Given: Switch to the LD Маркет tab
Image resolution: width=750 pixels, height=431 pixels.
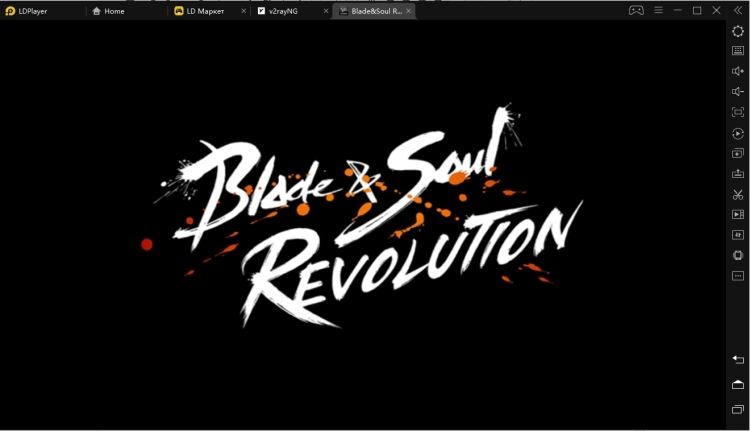Looking at the screenshot, I should (200, 11).
